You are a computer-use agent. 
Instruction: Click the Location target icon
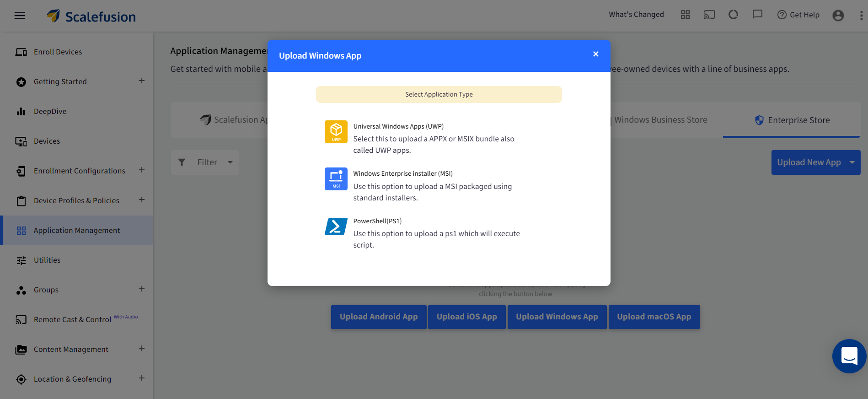[21, 379]
